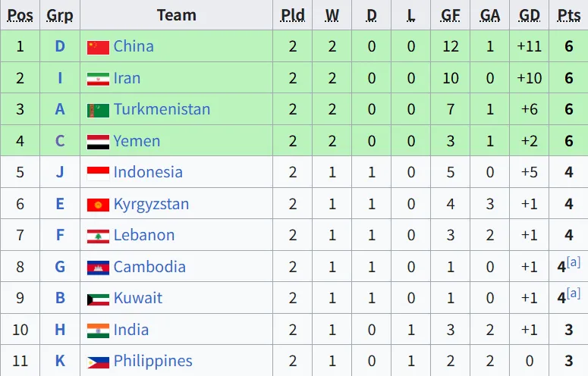
Task: Click the Cambodia flag icon
Action: coord(98,268)
